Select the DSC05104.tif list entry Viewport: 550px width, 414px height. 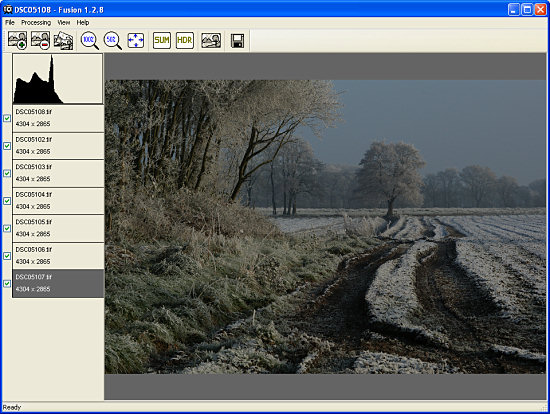[58, 201]
